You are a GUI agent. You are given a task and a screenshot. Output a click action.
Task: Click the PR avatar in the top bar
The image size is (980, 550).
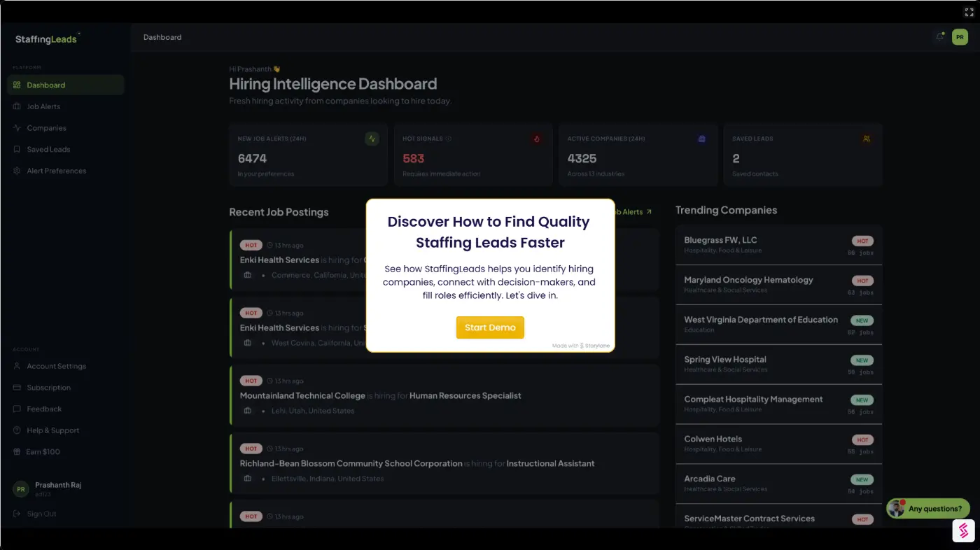click(x=960, y=37)
